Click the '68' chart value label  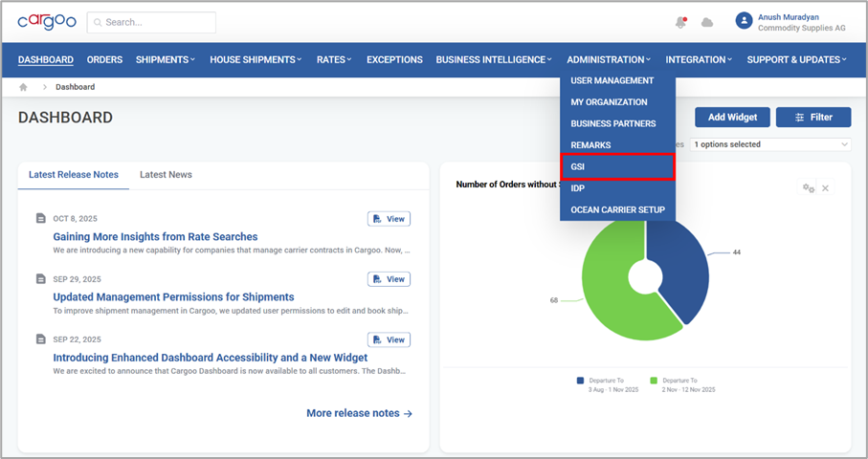click(x=553, y=300)
